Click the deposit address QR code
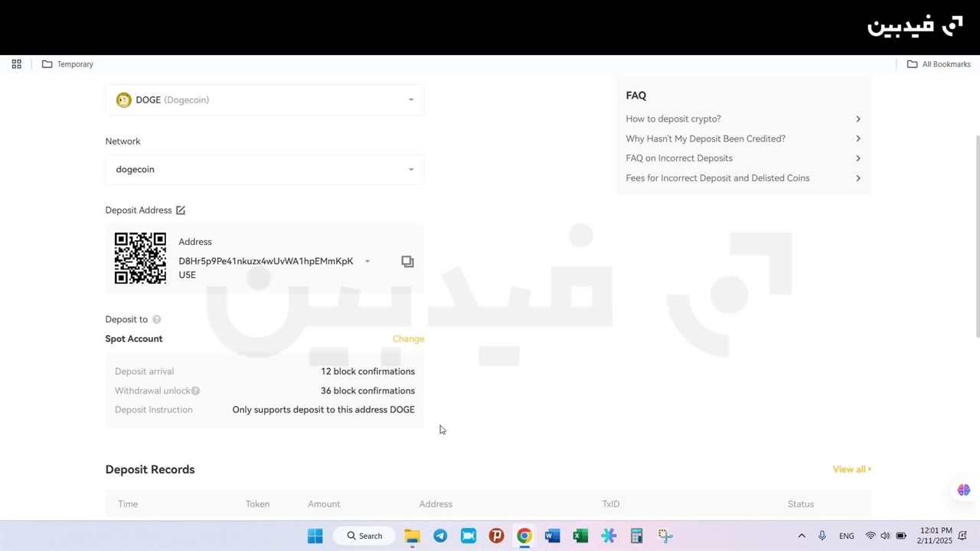Viewport: 980px width, 551px height. [x=140, y=259]
